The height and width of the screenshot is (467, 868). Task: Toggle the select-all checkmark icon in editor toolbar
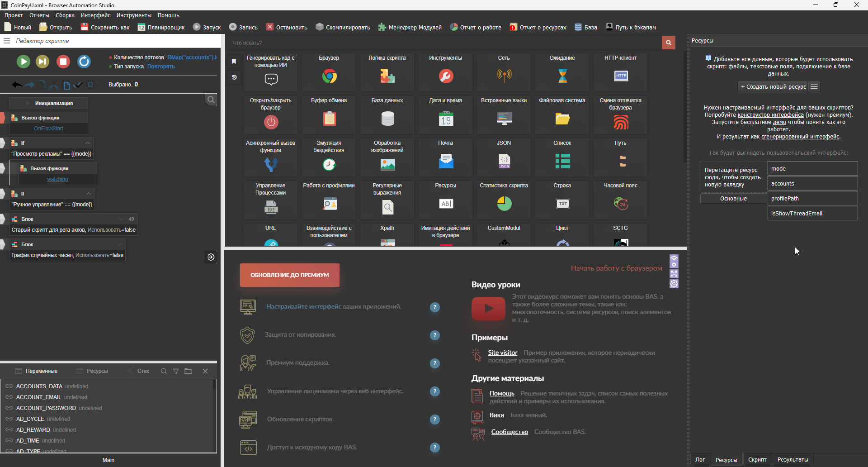(78, 85)
